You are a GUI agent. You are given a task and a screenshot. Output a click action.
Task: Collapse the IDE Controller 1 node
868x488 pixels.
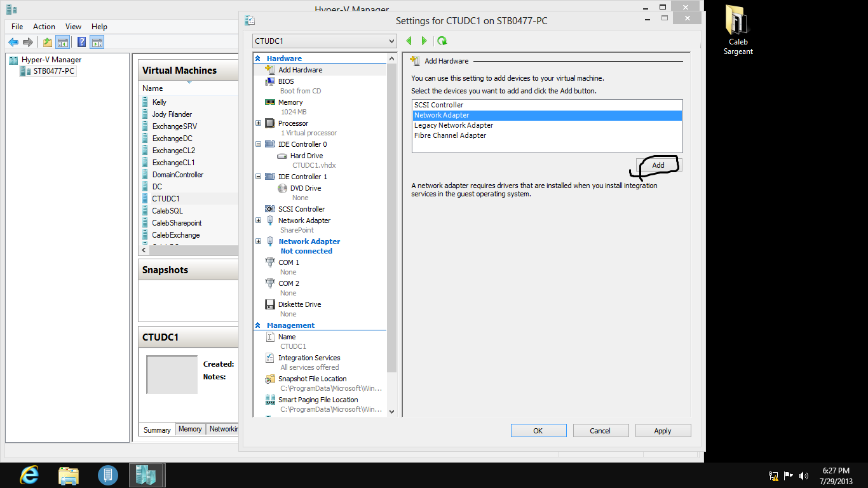pyautogui.click(x=258, y=177)
